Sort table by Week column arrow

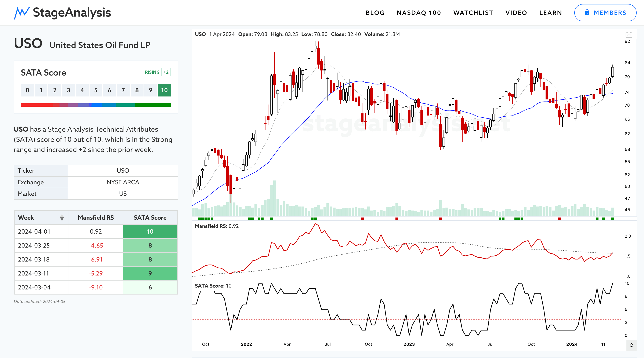(x=62, y=218)
